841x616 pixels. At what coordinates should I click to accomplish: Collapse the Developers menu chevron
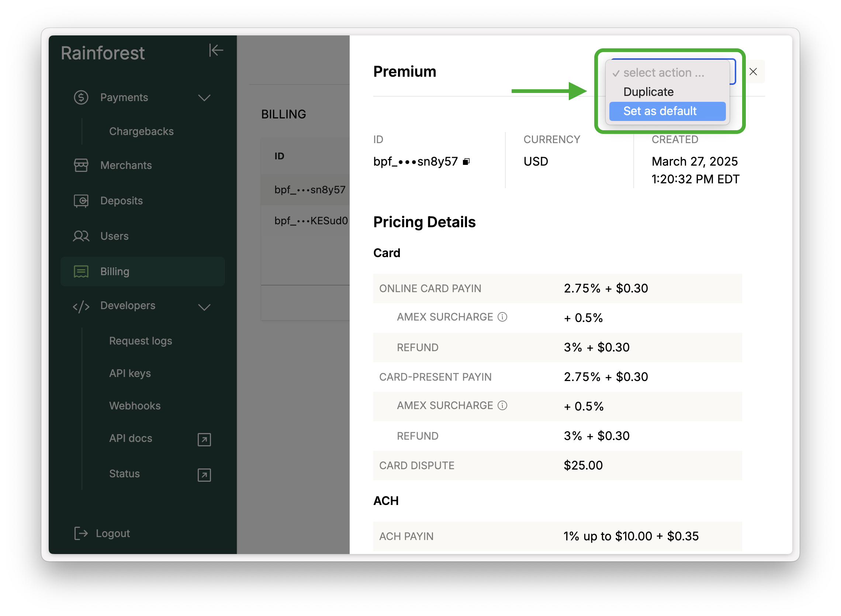204,307
